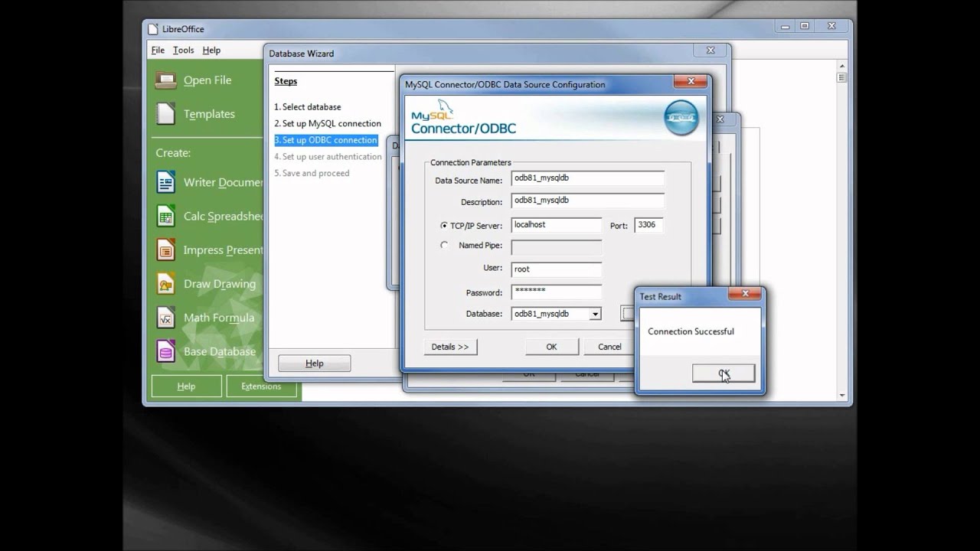Click the Description input field
Screen dimensions: 980x551
pyautogui.click(x=588, y=201)
